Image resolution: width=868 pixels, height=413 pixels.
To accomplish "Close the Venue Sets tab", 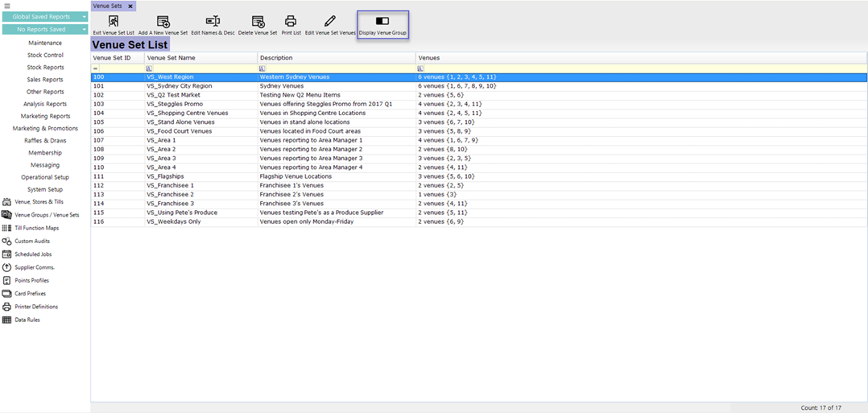I will point(130,6).
